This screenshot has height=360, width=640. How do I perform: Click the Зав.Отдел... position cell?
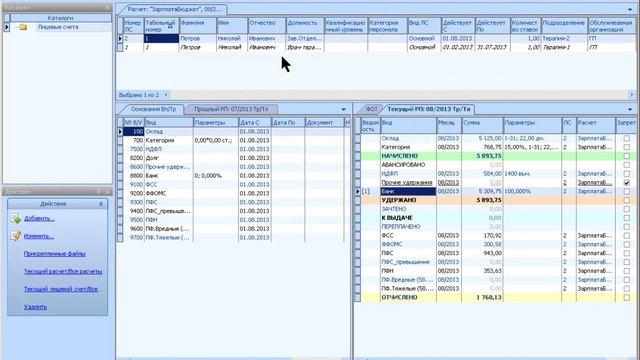305,38
